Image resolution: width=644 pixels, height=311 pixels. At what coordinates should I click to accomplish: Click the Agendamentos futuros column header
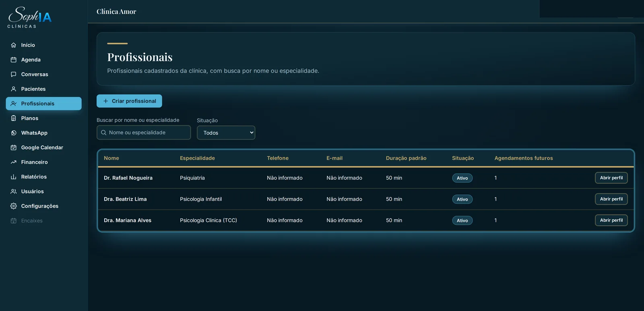pos(524,158)
